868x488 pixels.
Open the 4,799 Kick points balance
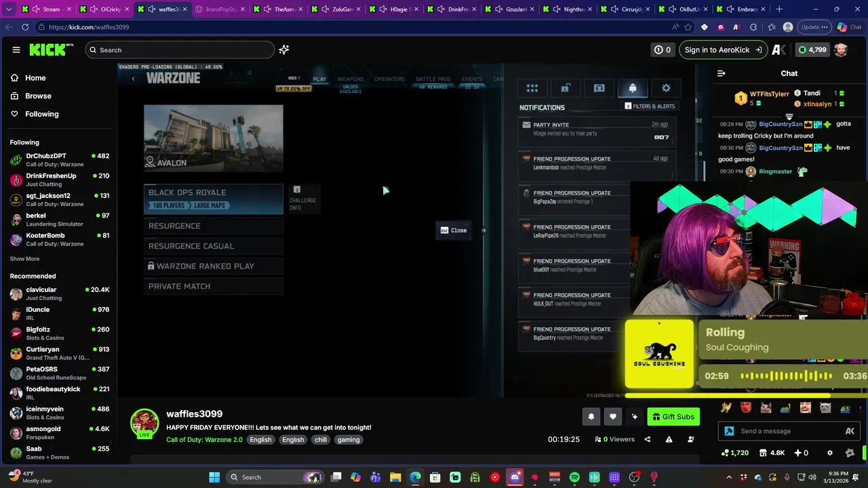(x=812, y=49)
